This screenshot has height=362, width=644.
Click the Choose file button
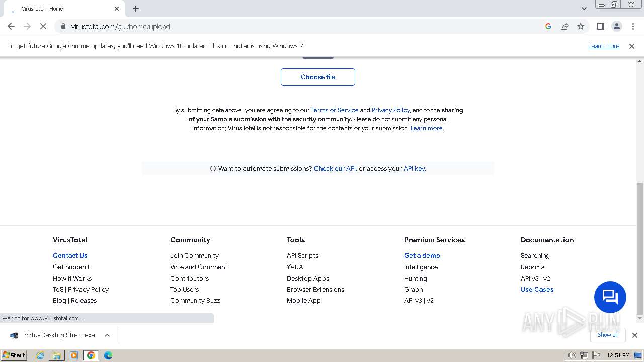[x=318, y=77]
